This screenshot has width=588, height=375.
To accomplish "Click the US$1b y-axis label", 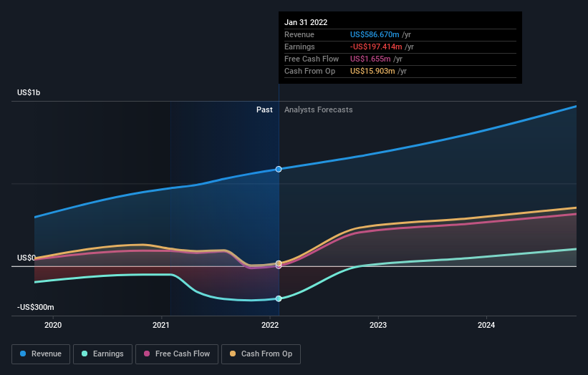I will pos(29,92).
